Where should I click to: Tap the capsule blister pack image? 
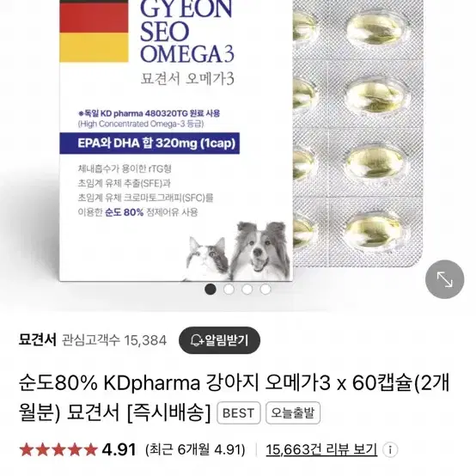pyautogui.click(x=358, y=133)
